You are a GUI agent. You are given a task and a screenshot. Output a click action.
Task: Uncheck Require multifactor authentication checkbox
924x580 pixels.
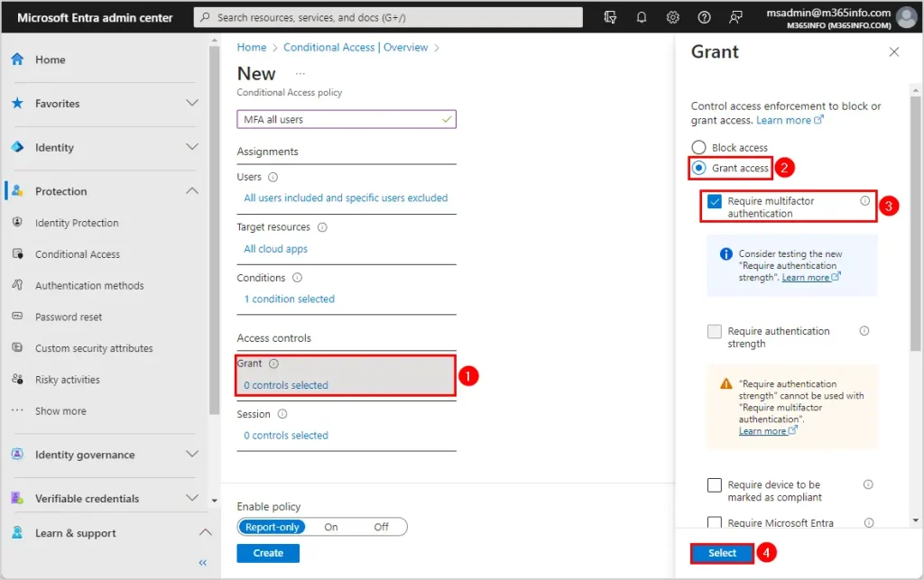pos(715,202)
